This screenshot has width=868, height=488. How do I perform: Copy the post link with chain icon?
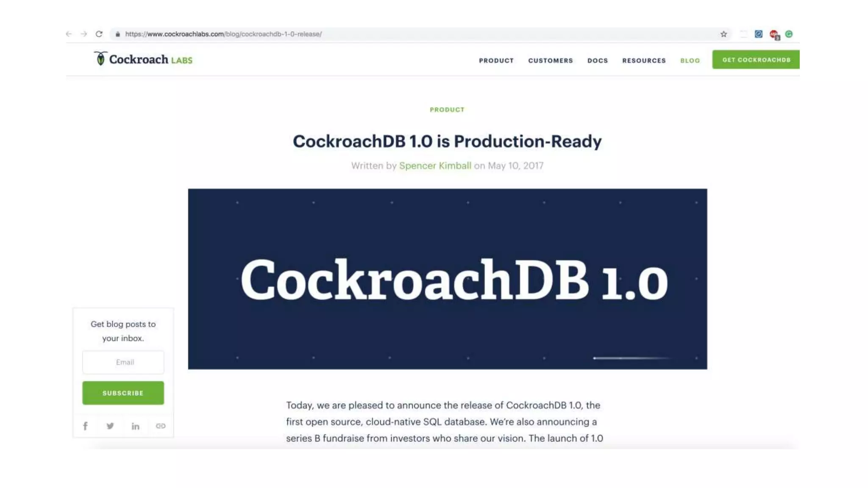pos(161,426)
